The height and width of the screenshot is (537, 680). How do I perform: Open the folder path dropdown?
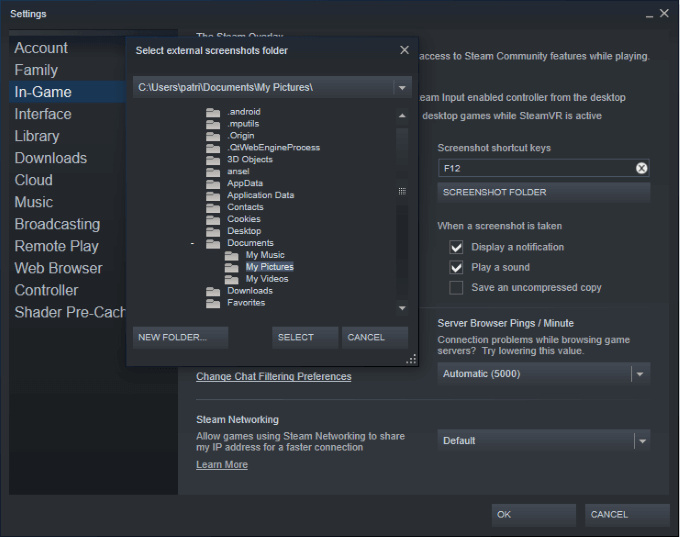(402, 88)
